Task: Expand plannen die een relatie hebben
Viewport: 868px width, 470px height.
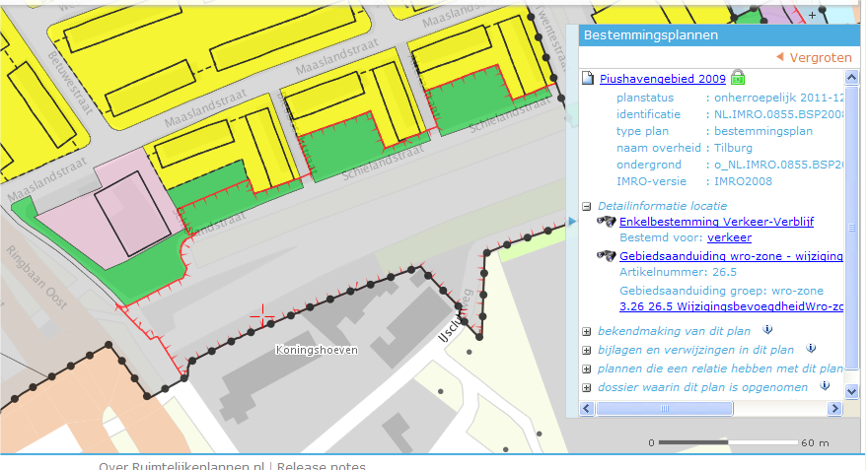Action: click(x=586, y=369)
